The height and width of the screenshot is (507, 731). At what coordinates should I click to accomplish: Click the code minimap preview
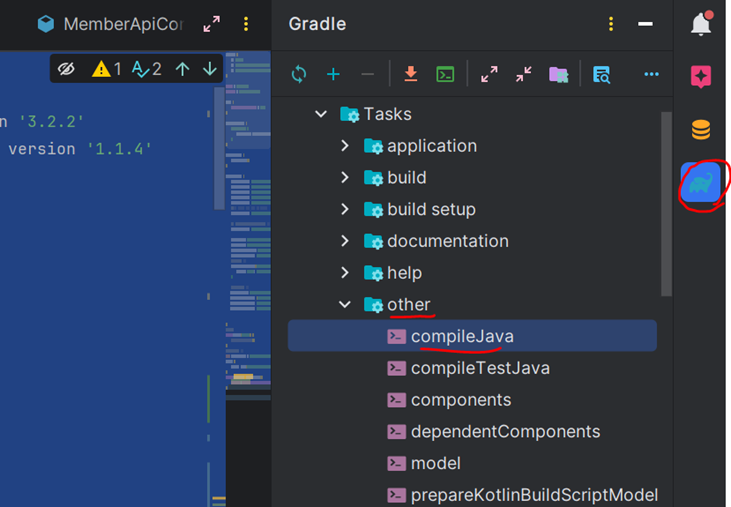click(248, 224)
